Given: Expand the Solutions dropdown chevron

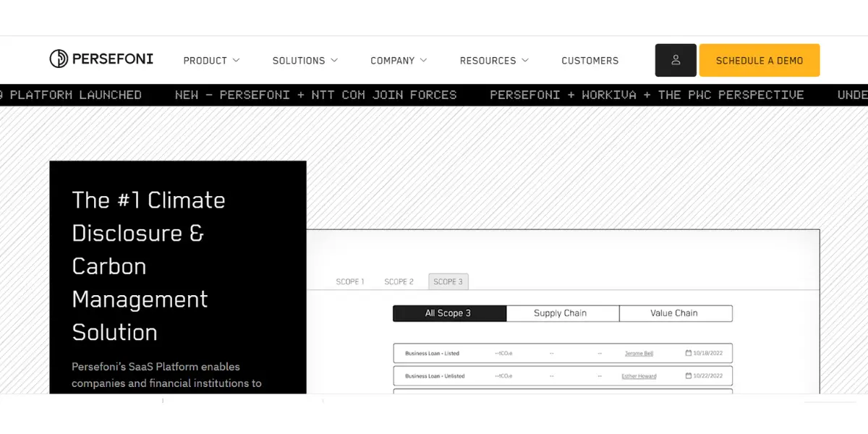Looking at the screenshot, I should click(x=333, y=61).
